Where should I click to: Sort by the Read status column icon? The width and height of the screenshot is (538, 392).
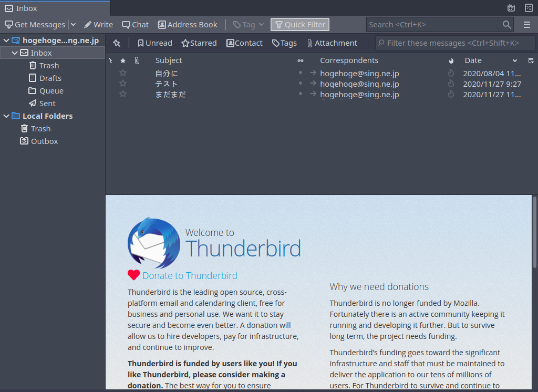(x=301, y=61)
